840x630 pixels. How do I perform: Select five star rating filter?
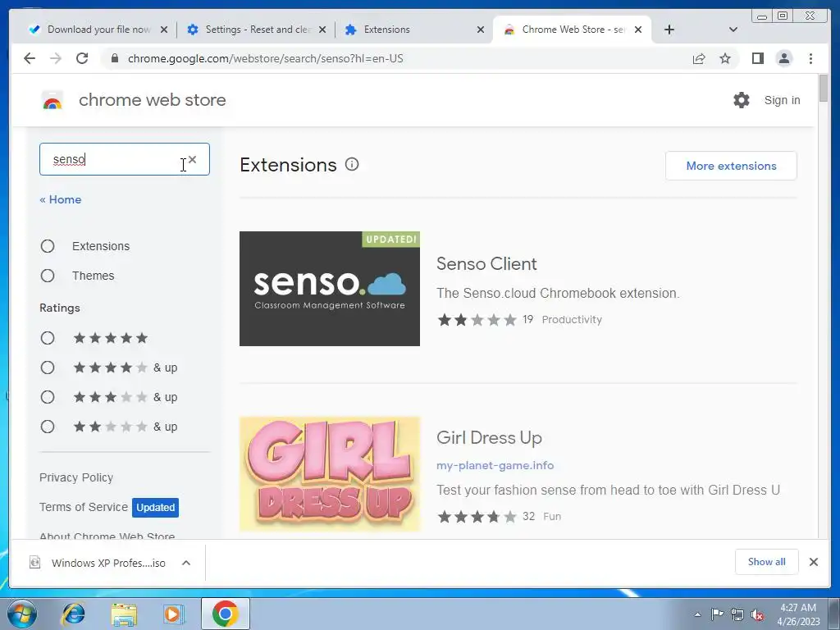coord(48,338)
